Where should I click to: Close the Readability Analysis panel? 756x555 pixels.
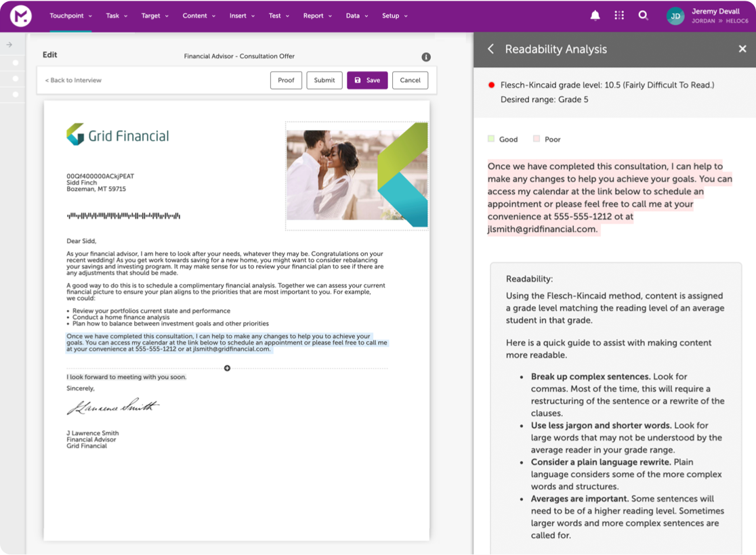tap(742, 49)
